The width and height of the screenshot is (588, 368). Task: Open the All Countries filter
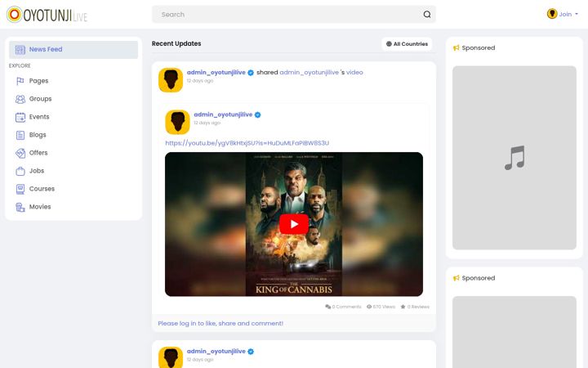pos(407,44)
